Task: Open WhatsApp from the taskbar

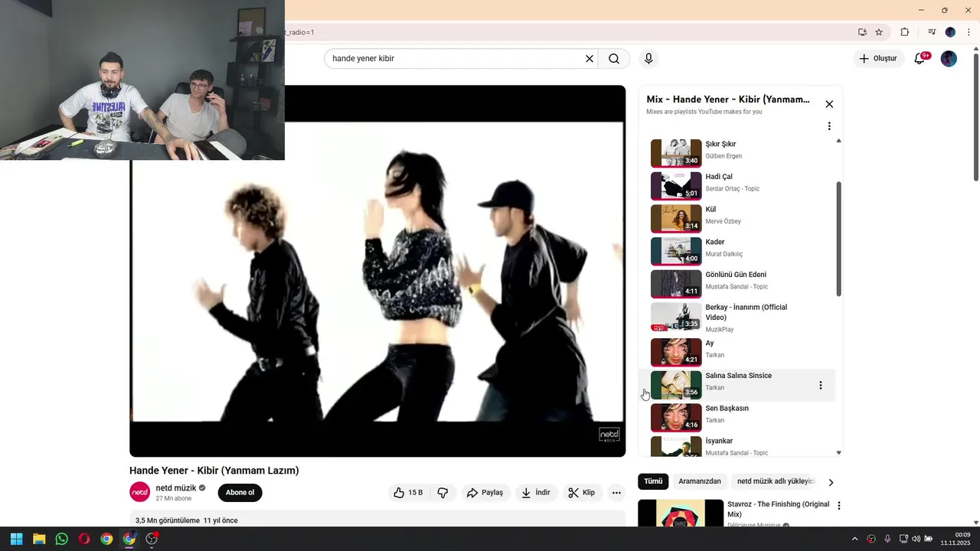Action: [61, 539]
